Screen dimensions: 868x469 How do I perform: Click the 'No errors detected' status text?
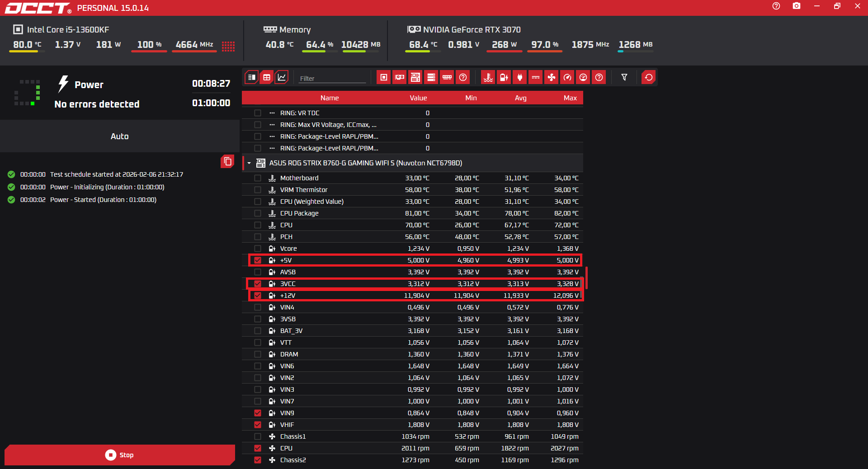click(97, 104)
